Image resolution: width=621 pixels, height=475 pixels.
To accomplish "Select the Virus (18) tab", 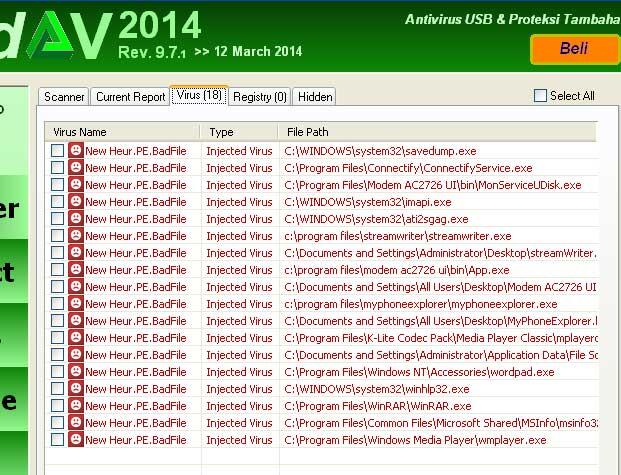I will (199, 95).
